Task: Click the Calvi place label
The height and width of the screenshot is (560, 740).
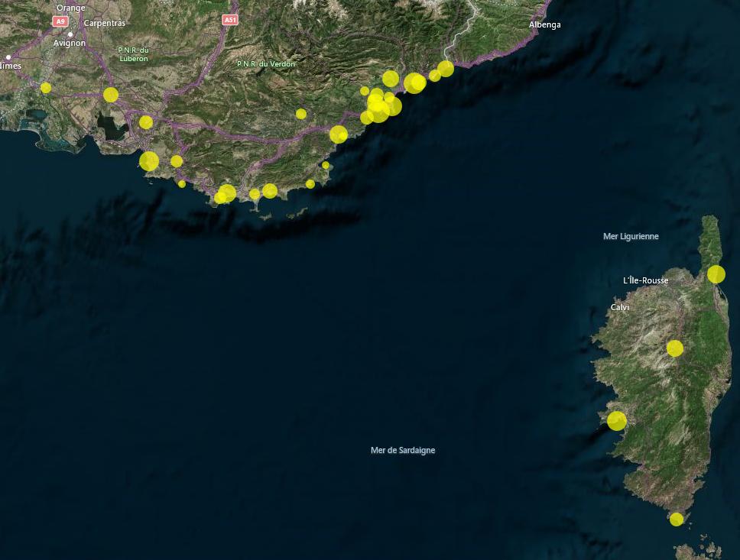Action: (619, 306)
